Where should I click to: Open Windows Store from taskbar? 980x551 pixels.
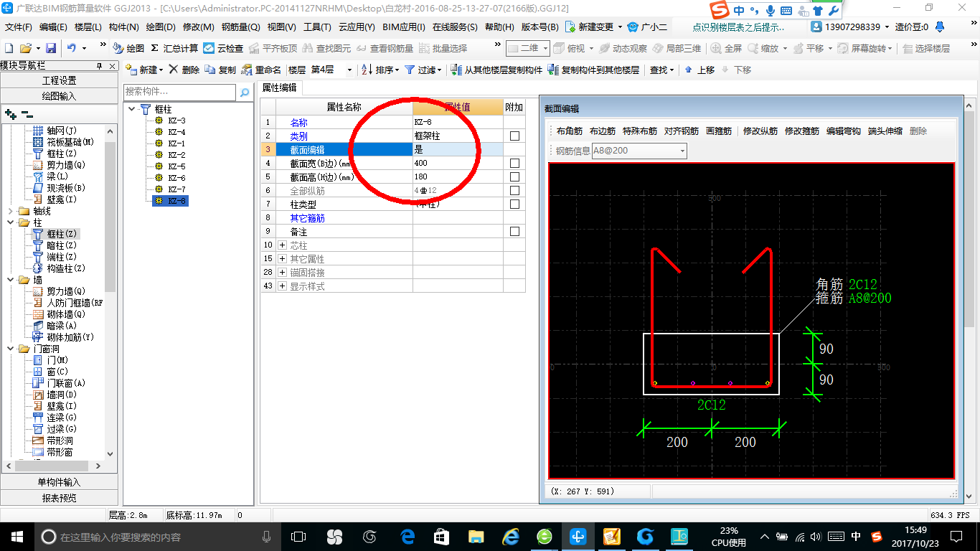tap(441, 536)
